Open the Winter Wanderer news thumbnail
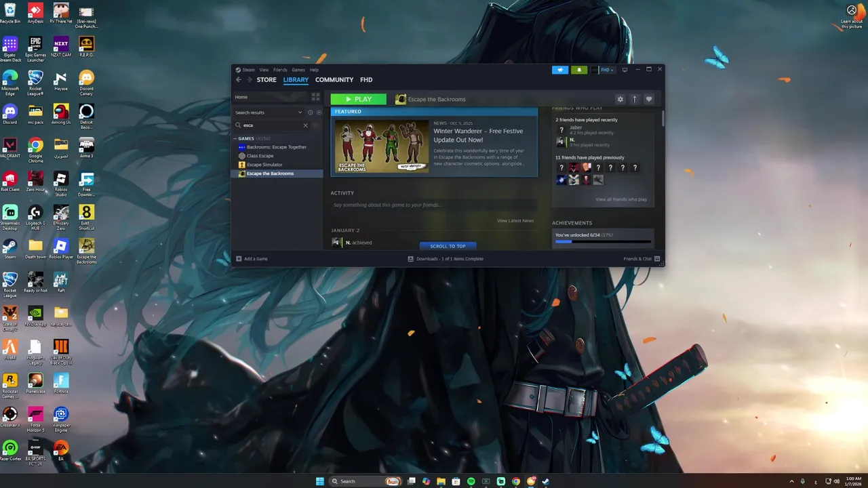This screenshot has height=488, width=868. pos(382,146)
